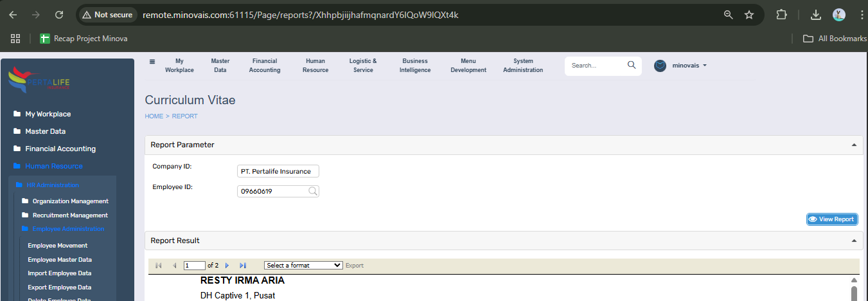This screenshot has height=301, width=868.
Task: Open My Workplace top menu
Action: pos(179,66)
